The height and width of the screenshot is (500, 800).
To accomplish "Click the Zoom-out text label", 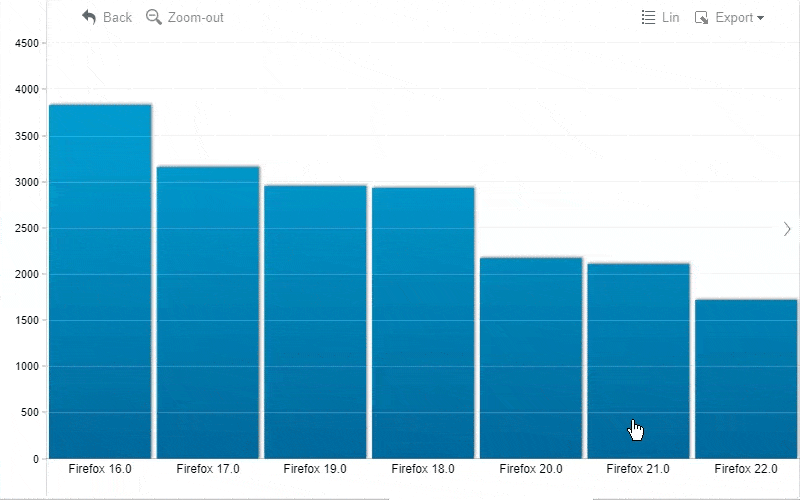I will click(195, 17).
